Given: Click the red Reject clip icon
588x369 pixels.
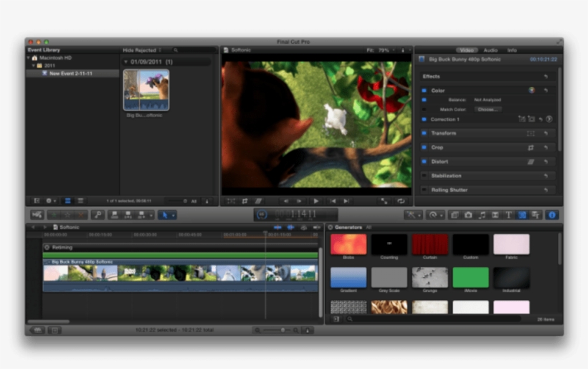Looking at the screenshot, I should [x=81, y=215].
